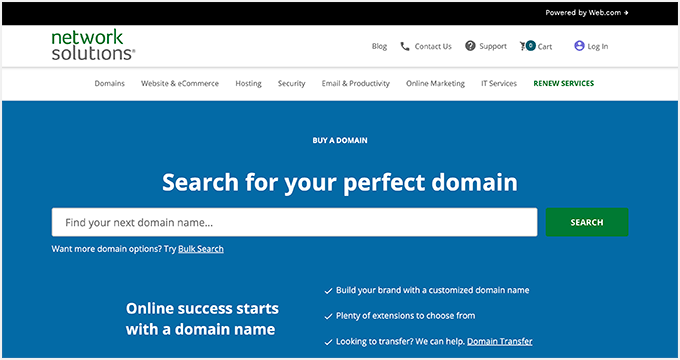
Task: Open the Cart link
Action: [545, 46]
